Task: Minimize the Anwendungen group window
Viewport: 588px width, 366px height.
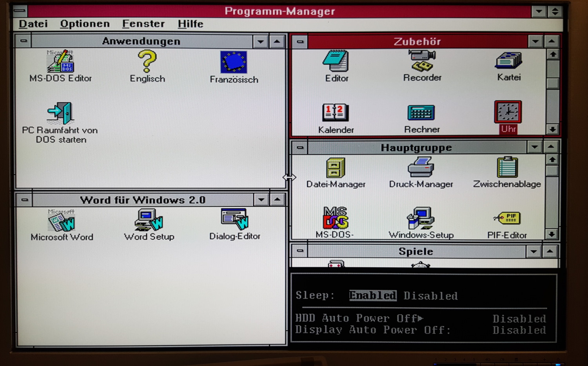Action: point(260,41)
